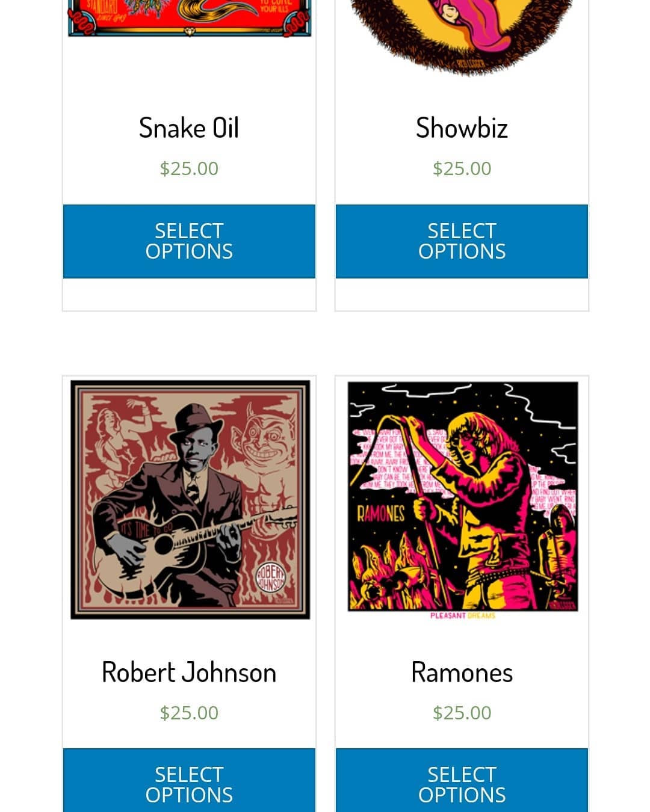The height and width of the screenshot is (812, 650).
Task: Click the $25.00 price under Showbiz
Action: [x=462, y=168]
